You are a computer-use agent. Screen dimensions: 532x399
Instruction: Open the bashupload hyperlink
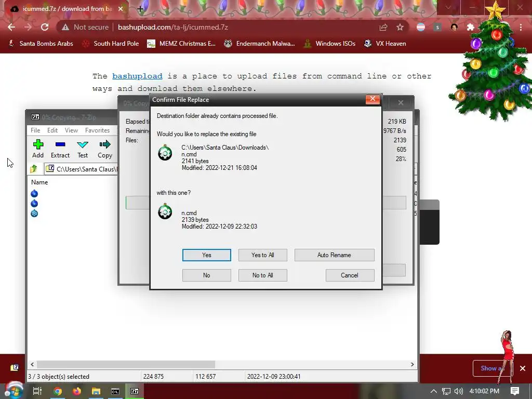pos(137,76)
